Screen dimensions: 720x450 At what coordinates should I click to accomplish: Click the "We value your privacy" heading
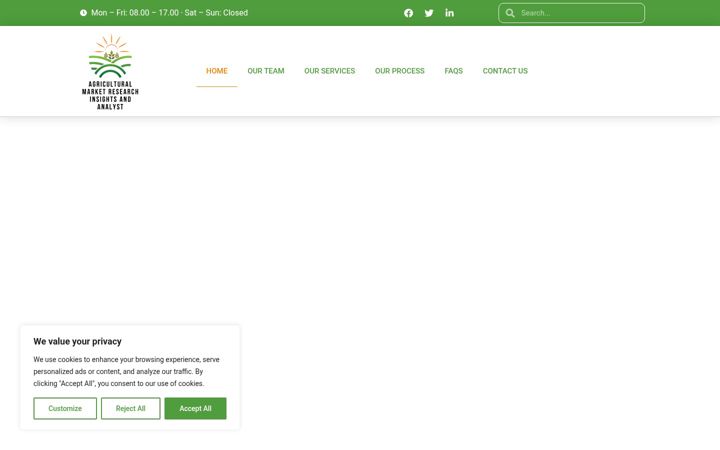point(78,341)
